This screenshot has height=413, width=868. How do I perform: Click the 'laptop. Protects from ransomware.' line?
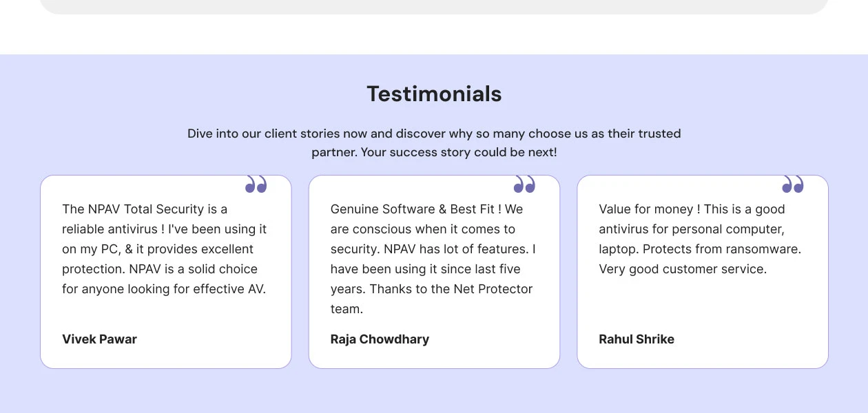(700, 249)
